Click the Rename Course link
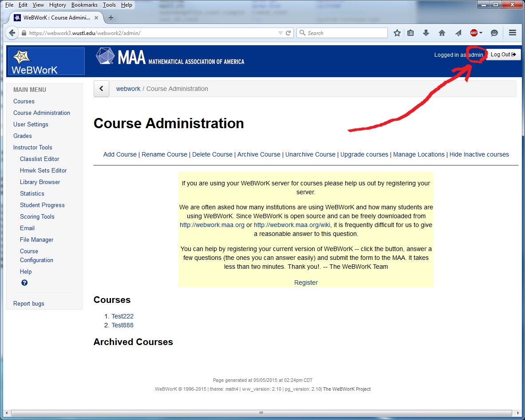Image resolution: width=525 pixels, height=420 pixels. coord(164,154)
